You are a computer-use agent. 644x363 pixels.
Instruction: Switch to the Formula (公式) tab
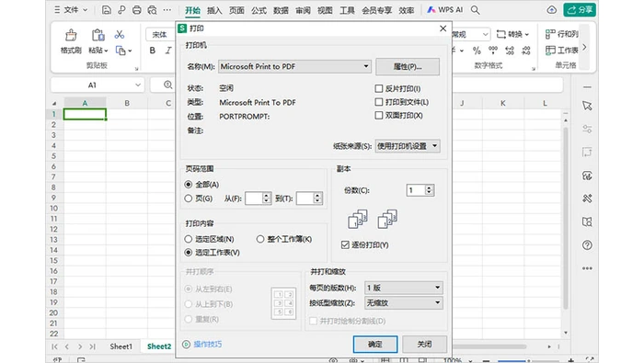click(259, 10)
